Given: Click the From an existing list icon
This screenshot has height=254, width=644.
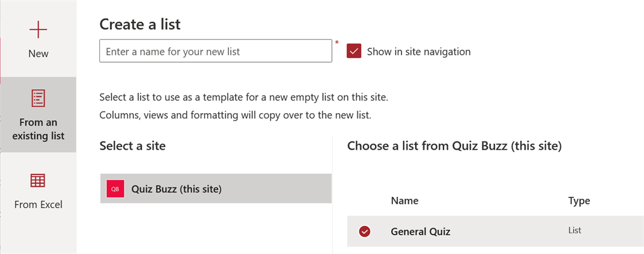Looking at the screenshot, I should pos(38,97).
